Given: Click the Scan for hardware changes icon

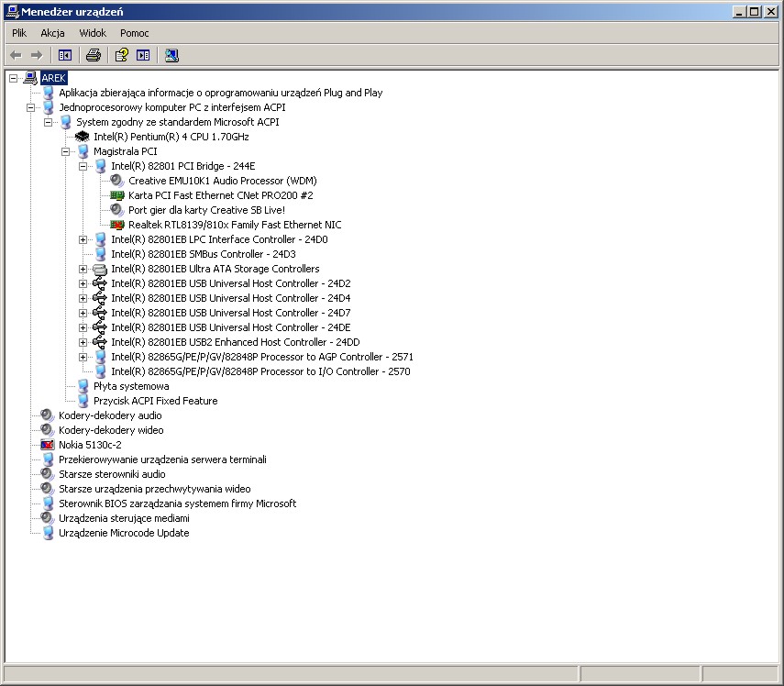Looking at the screenshot, I should [171, 55].
